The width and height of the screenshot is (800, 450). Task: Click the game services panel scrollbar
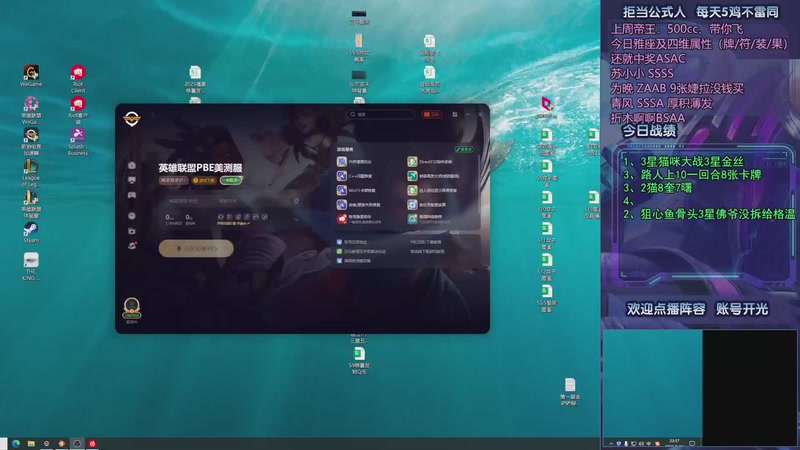pyautogui.click(x=479, y=184)
